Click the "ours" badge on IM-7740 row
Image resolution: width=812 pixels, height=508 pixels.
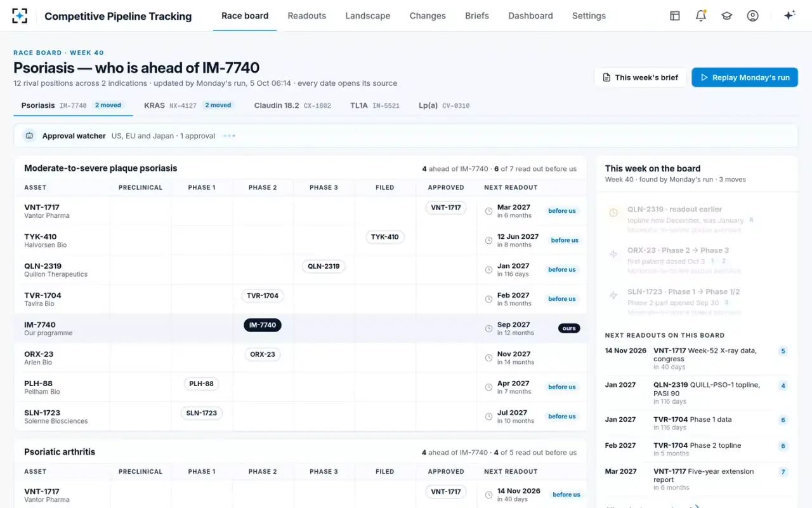click(569, 328)
